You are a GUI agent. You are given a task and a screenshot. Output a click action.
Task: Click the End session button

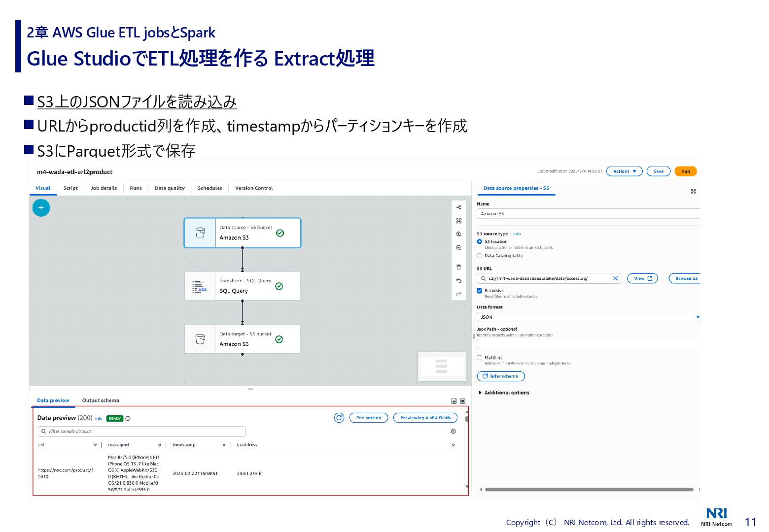pyautogui.click(x=369, y=418)
